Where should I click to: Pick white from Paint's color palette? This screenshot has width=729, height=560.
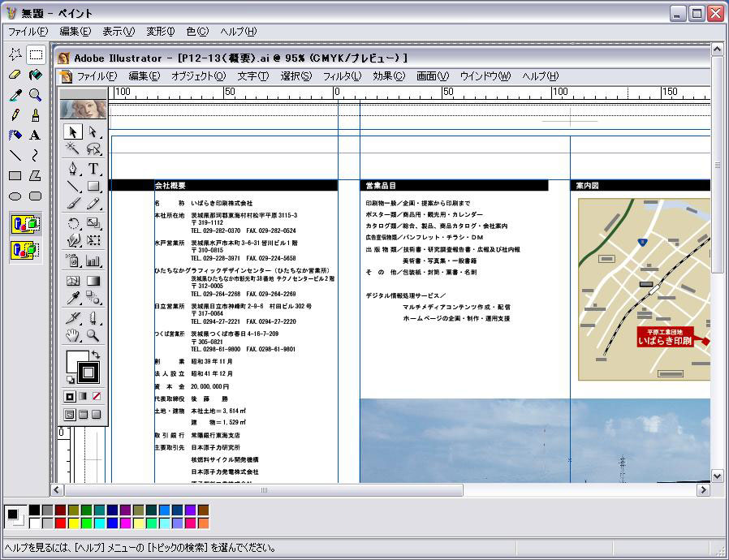pos(34,523)
